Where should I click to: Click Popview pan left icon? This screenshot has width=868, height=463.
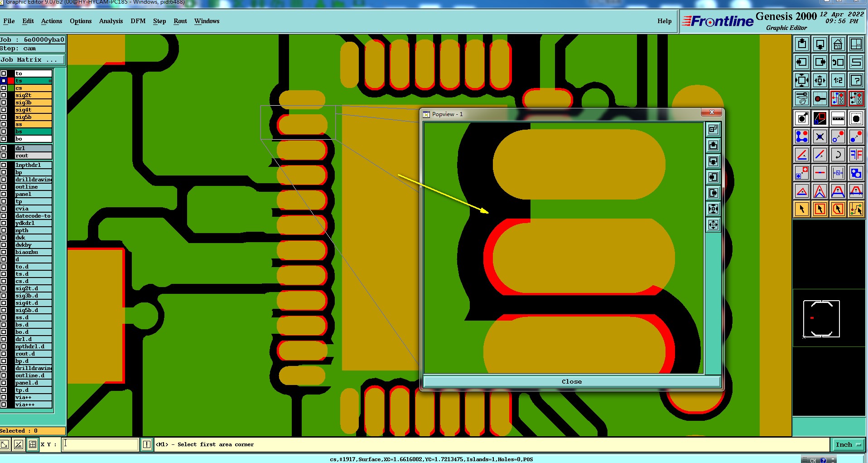pos(713,177)
